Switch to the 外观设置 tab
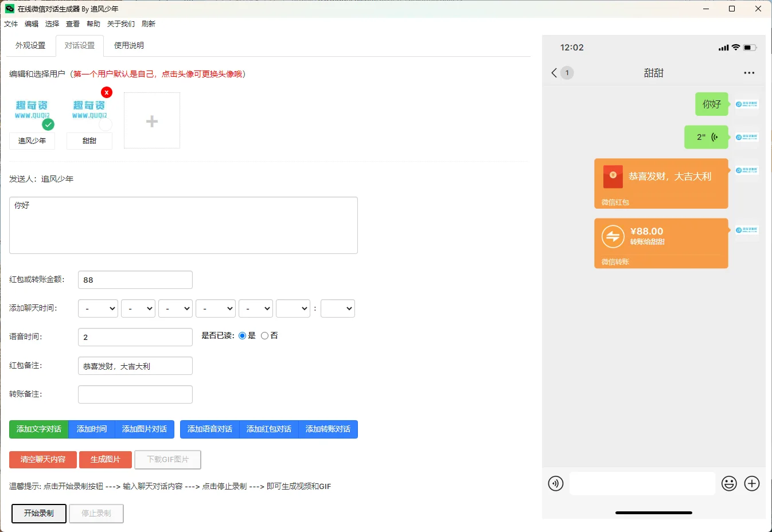 pos(30,45)
